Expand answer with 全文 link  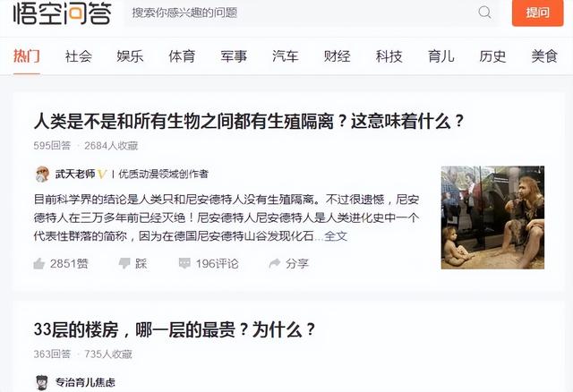tap(336, 236)
